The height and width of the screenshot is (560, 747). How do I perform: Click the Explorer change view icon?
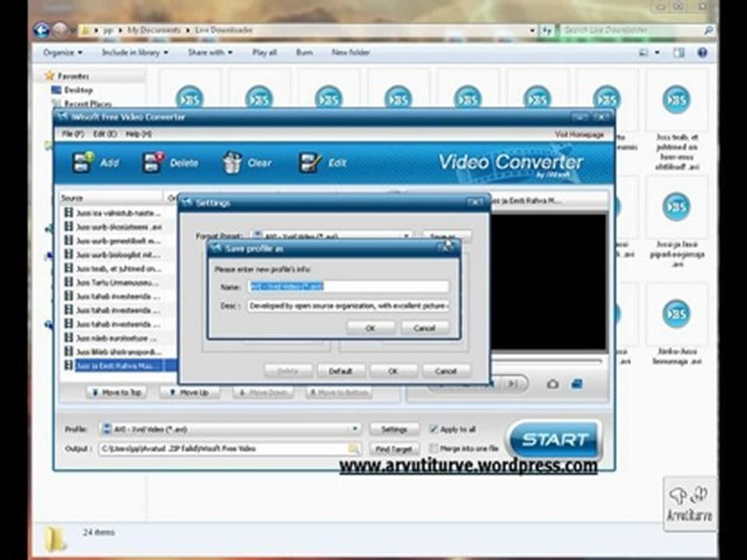(x=644, y=52)
